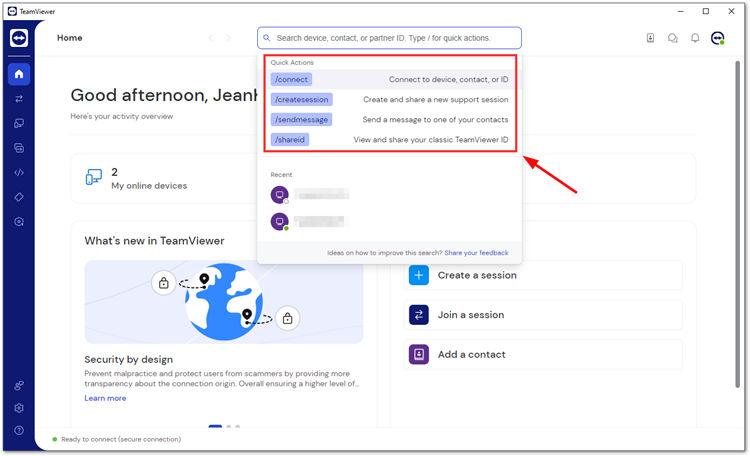The image size is (750, 456).
Task: Open the Devices icon in sidebar
Action: pyautogui.click(x=19, y=123)
